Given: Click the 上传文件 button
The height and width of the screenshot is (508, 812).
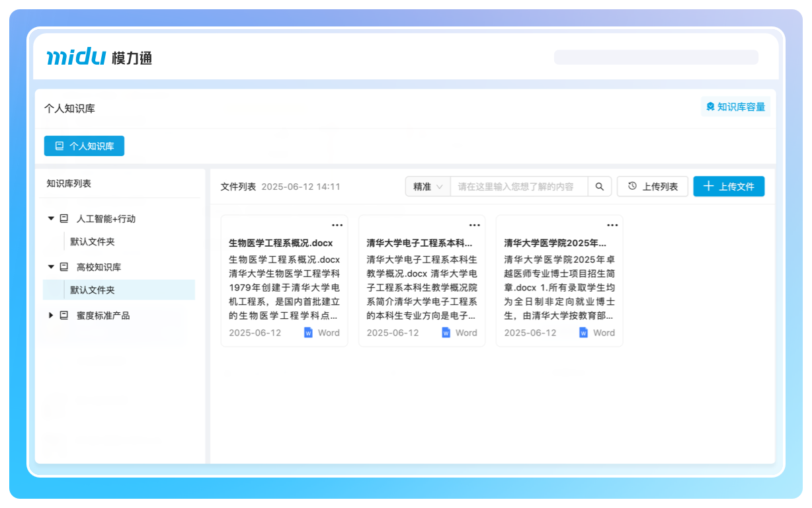Looking at the screenshot, I should click(729, 187).
